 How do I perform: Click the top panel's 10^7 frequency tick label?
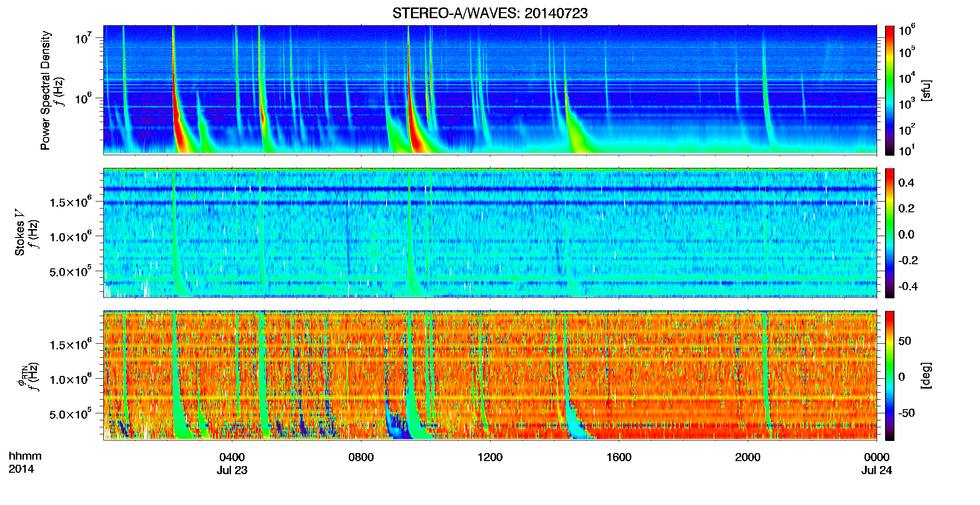[83, 37]
